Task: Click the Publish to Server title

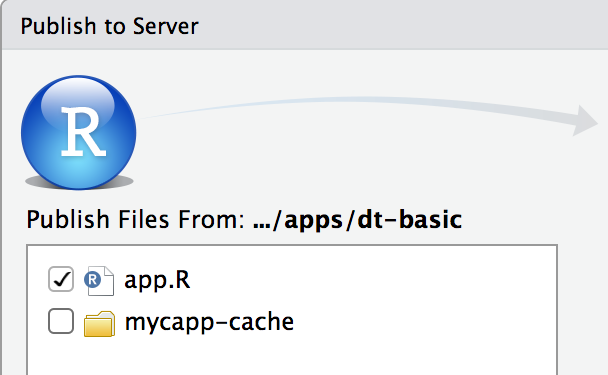Action: [x=109, y=26]
